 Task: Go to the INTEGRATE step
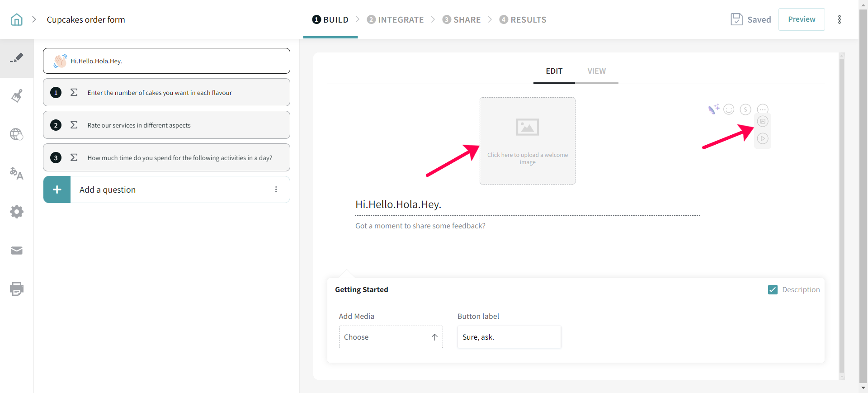point(396,19)
